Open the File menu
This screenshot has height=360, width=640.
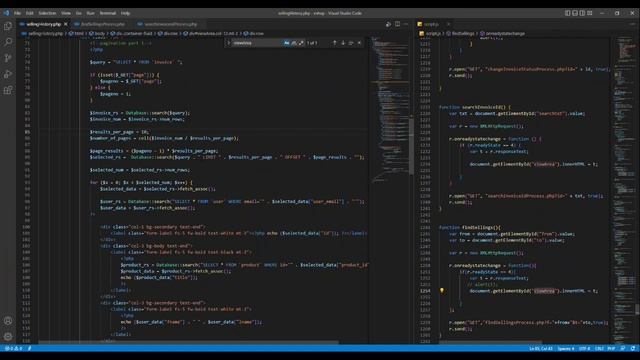[17, 13]
